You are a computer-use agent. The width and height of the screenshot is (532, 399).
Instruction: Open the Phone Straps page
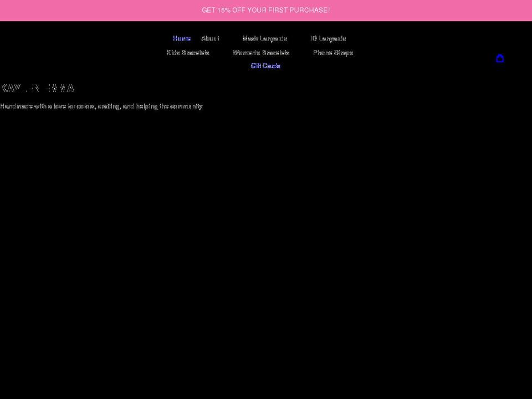(333, 52)
